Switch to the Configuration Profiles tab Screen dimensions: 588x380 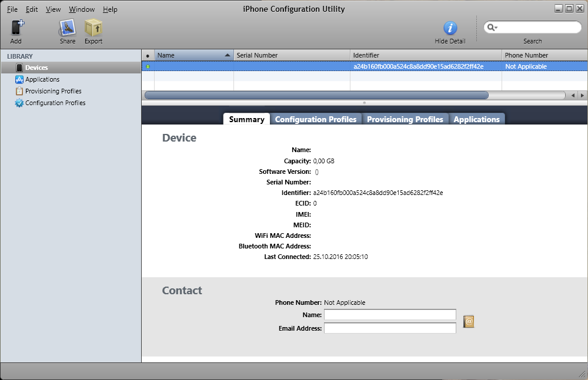click(x=316, y=119)
